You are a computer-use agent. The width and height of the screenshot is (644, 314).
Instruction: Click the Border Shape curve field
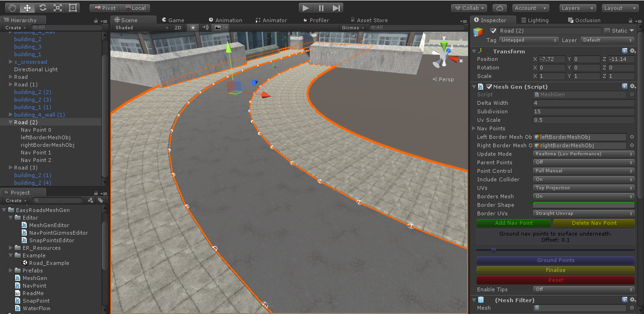pyautogui.click(x=584, y=205)
